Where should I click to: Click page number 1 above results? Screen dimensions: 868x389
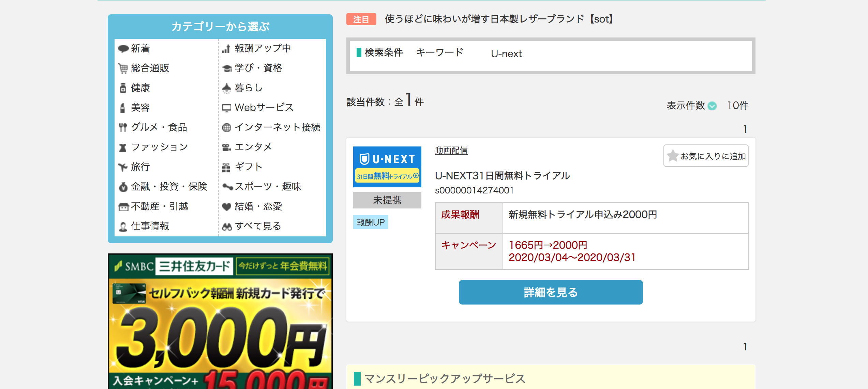[745, 129]
